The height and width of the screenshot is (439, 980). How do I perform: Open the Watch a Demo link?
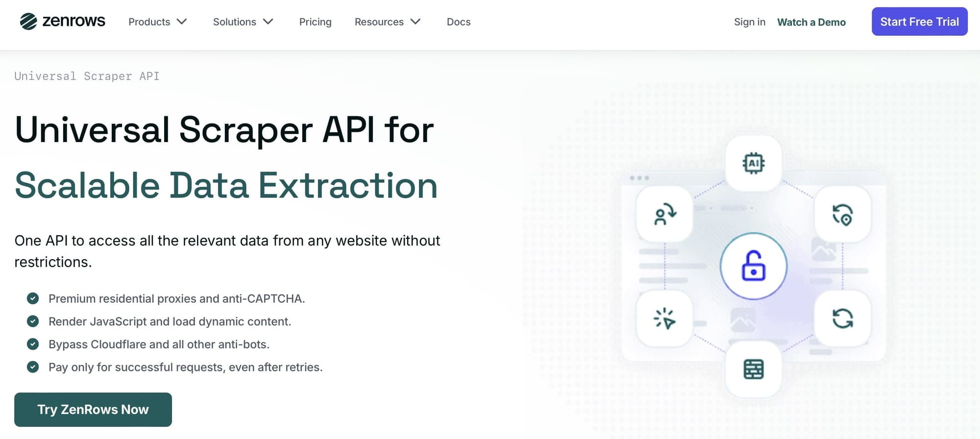tap(811, 22)
